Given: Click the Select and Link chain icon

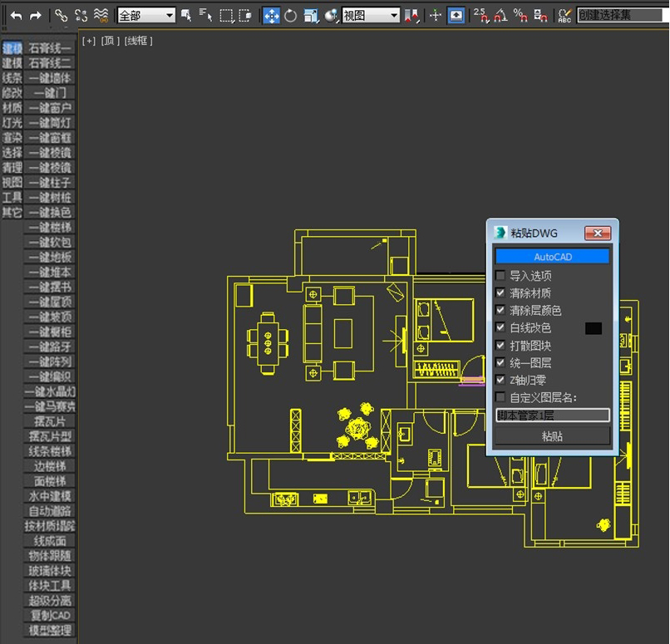Looking at the screenshot, I should click(62, 17).
